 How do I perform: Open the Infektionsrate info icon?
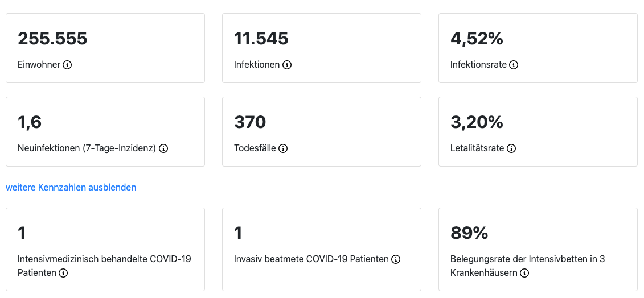point(514,65)
